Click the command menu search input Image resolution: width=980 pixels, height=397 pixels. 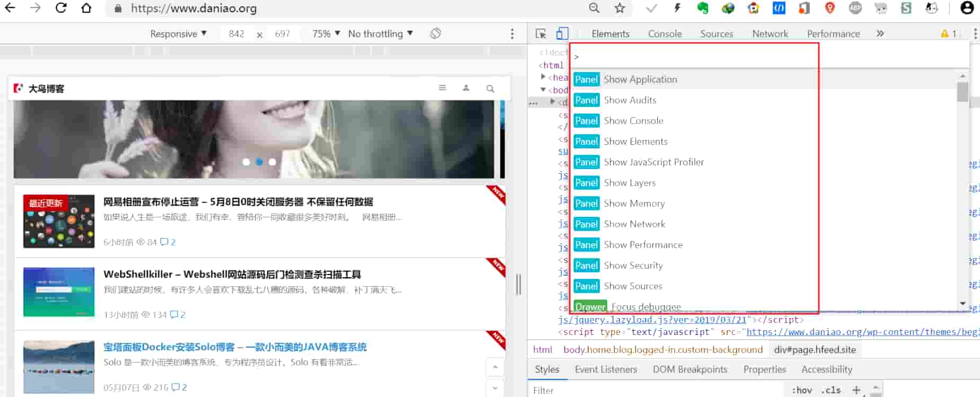coord(769,57)
